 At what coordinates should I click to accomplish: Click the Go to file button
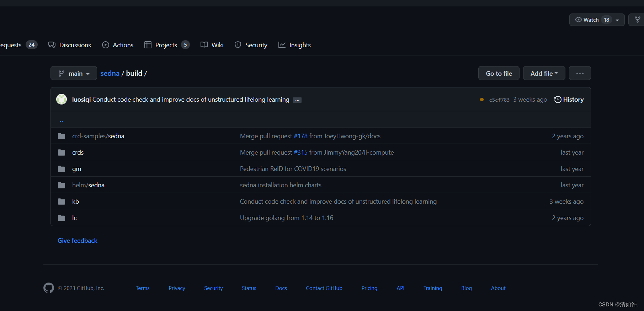(499, 73)
